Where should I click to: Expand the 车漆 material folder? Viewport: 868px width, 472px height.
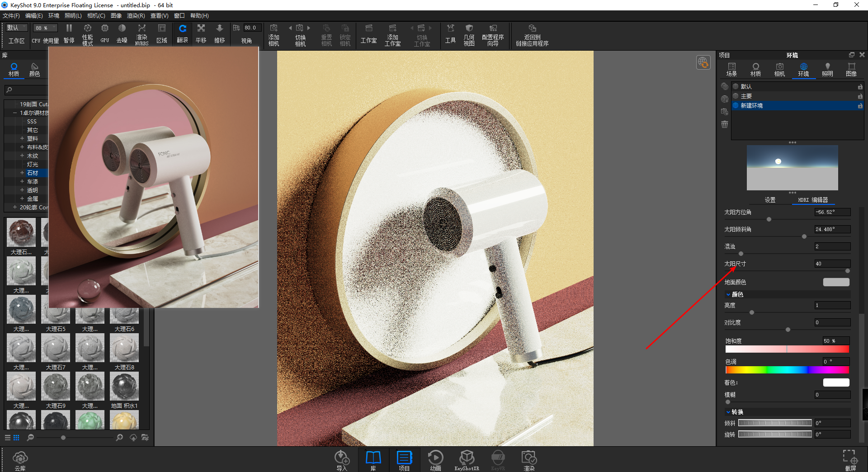(x=22, y=181)
